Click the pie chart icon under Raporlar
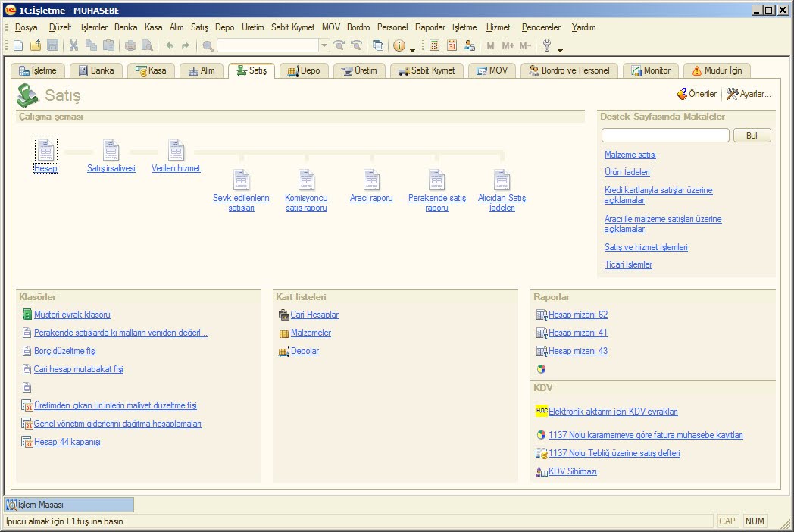The image size is (794, 532). pyautogui.click(x=541, y=369)
